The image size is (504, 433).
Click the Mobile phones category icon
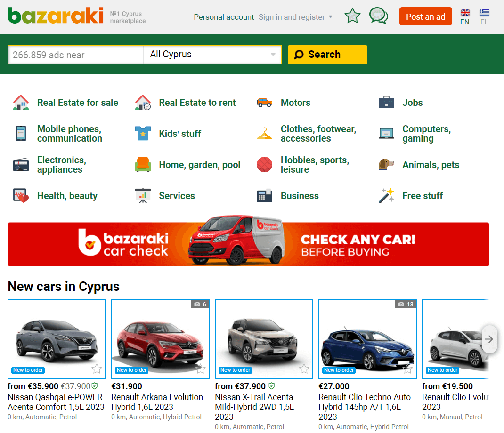(21, 133)
